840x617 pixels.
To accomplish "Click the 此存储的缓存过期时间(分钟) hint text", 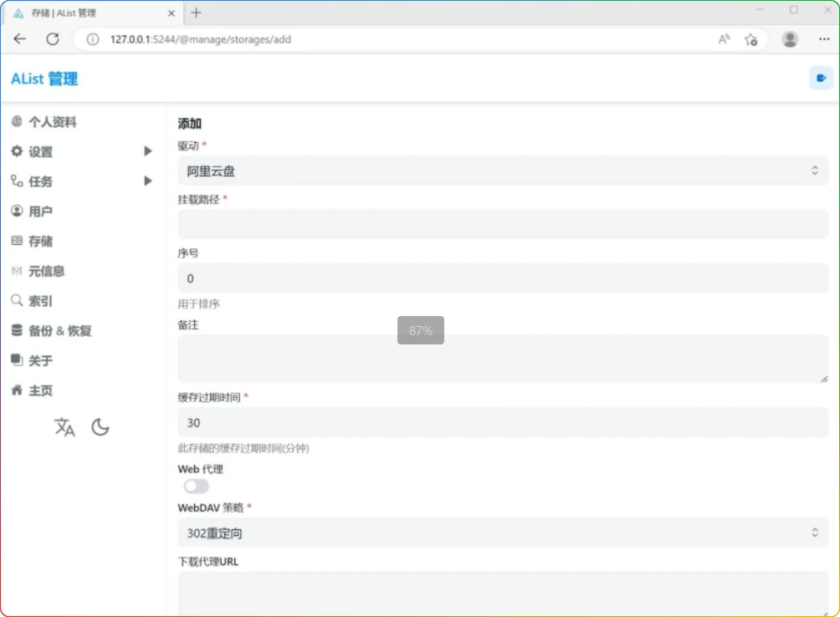I will point(243,448).
